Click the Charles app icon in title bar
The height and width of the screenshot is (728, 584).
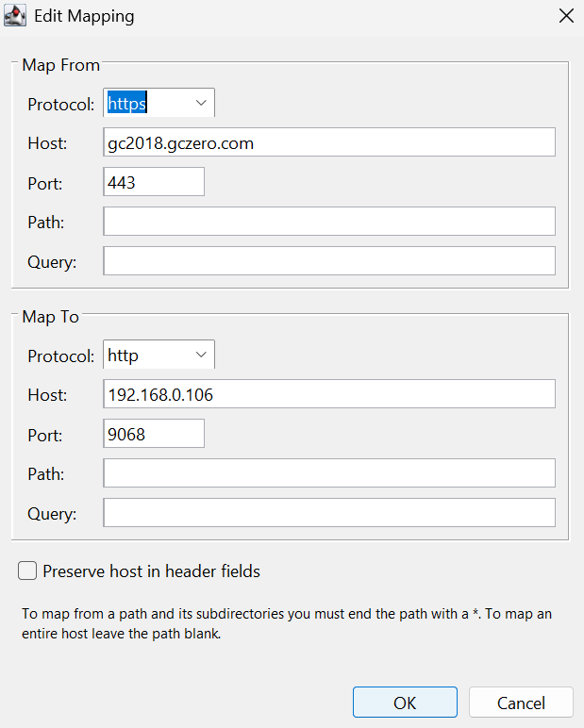coord(15,16)
